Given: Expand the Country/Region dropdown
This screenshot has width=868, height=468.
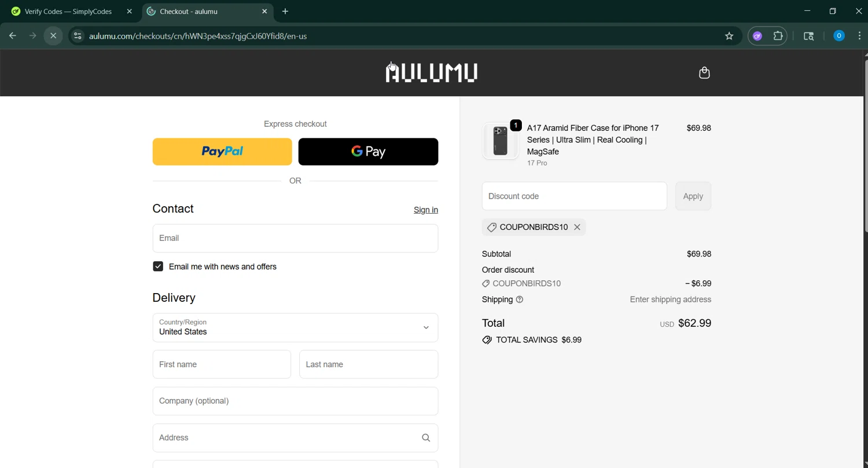Looking at the screenshot, I should point(295,328).
